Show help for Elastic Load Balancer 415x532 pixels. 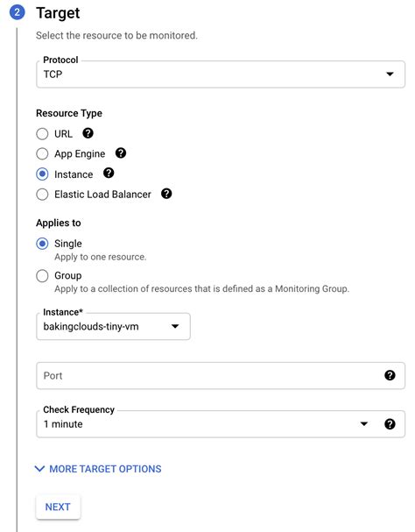tap(166, 194)
